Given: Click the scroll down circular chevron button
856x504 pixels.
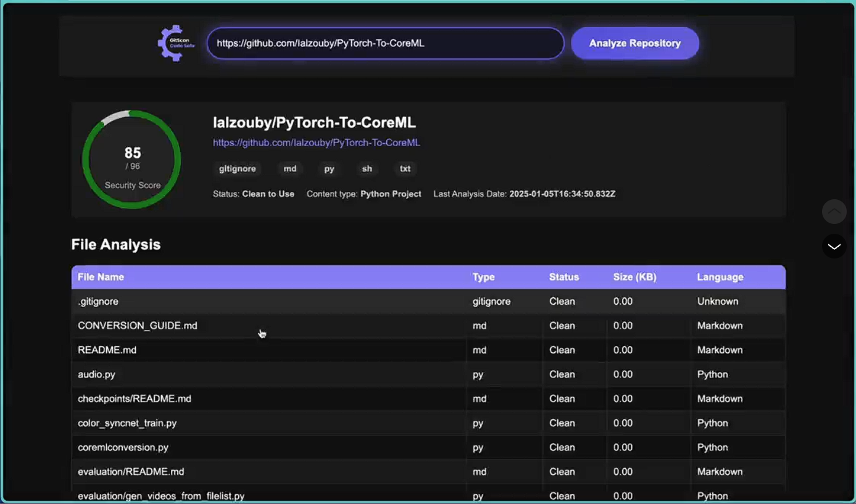Looking at the screenshot, I should coord(834,246).
